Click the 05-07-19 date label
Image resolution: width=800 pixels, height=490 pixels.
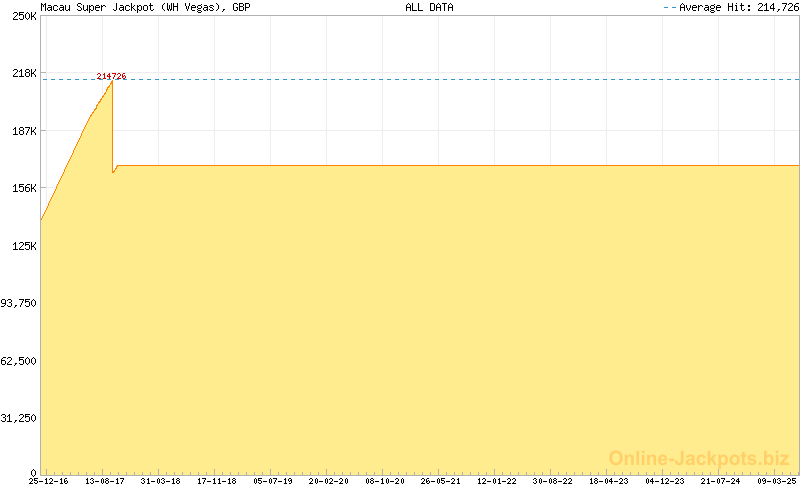[x=272, y=481]
